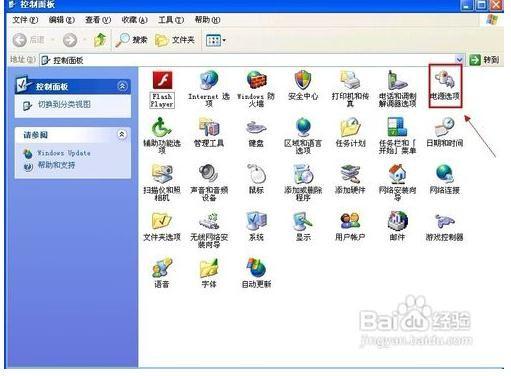
Task: Collapse the 控制面板 sidebar panel
Action: click(x=122, y=86)
